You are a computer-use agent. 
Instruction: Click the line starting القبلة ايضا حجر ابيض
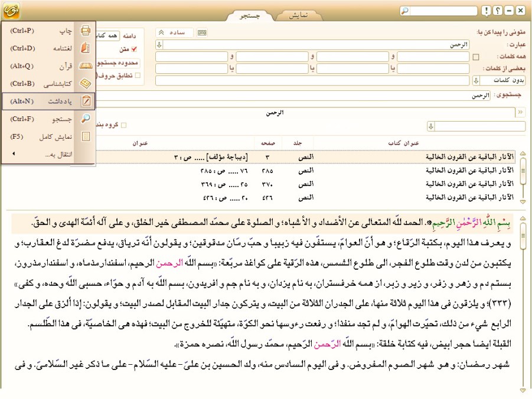342,344
